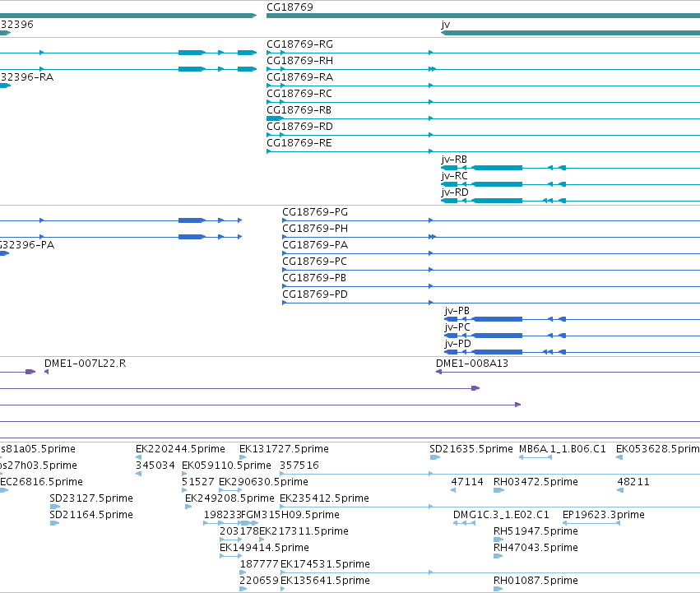Viewport: 700px width, 593px height.
Task: Click the 51527 feature label
Action: (197, 482)
